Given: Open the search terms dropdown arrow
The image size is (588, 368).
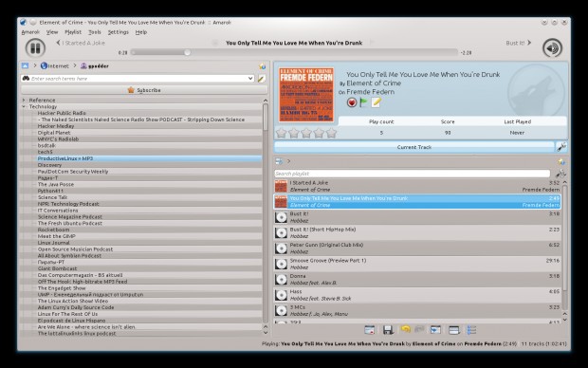Looking at the screenshot, I should [251, 79].
